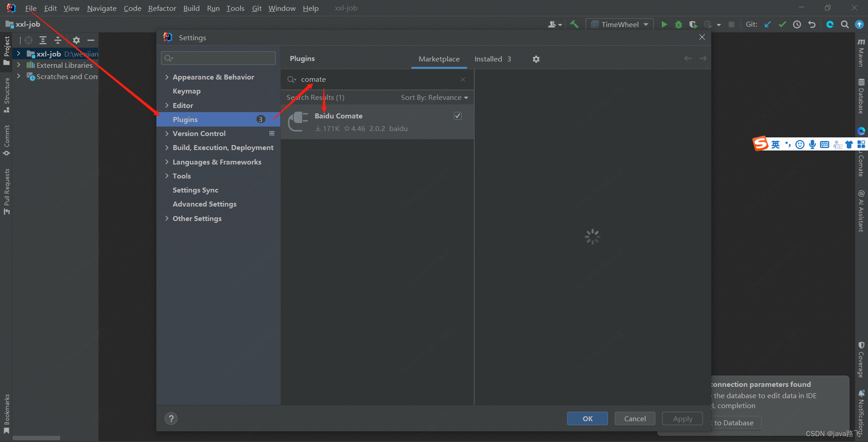Clear the comate plugin search text

pyautogui.click(x=463, y=80)
